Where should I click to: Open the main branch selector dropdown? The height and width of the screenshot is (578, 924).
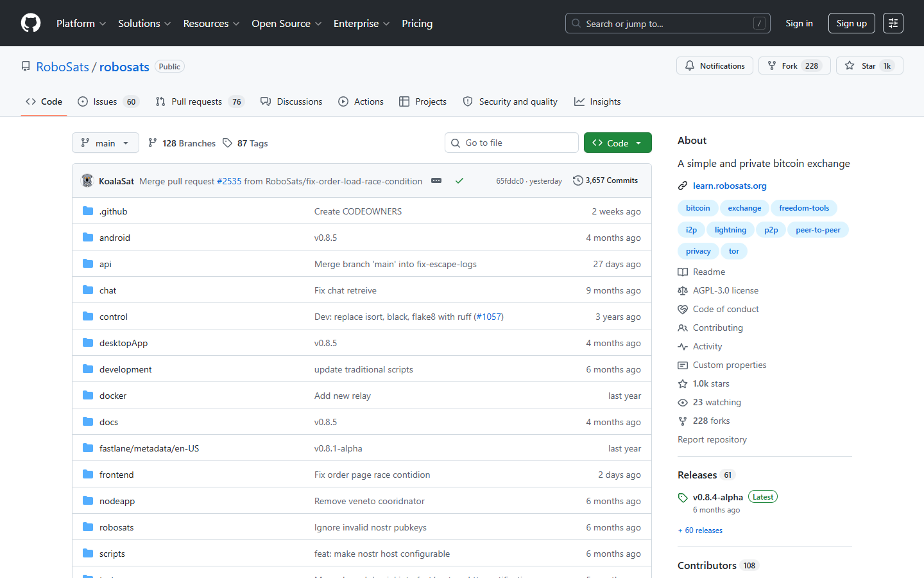tap(105, 143)
